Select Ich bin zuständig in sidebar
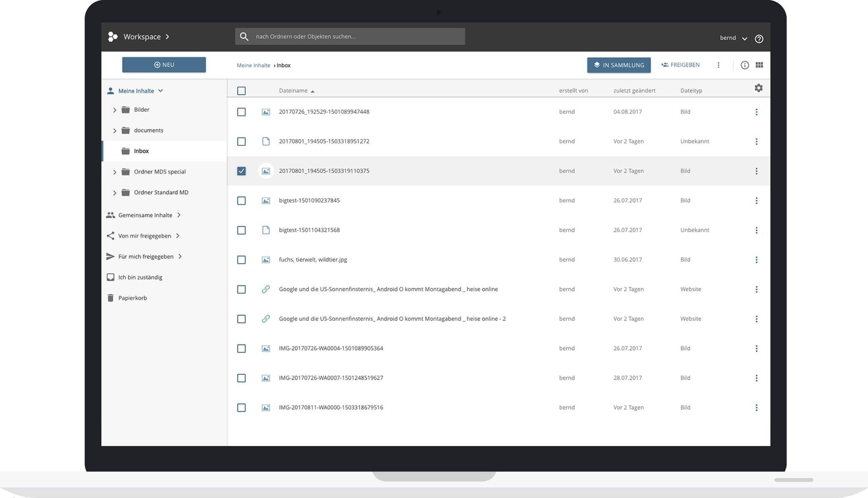 coord(140,277)
